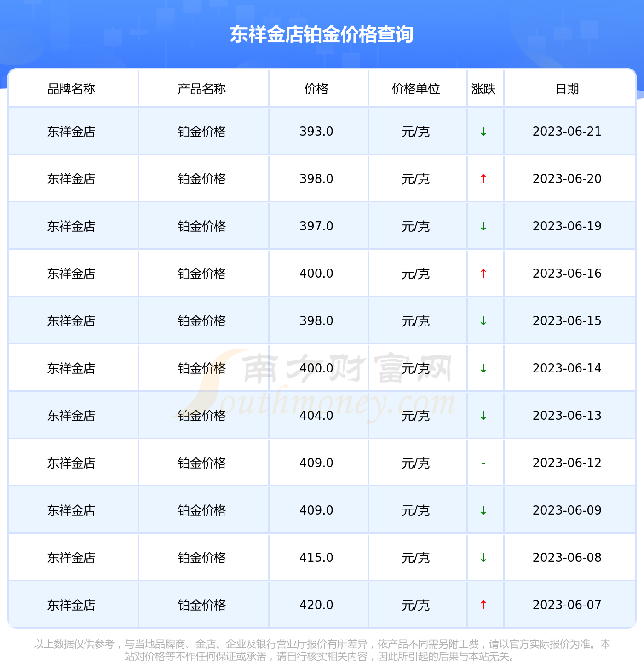Click 东祥金店 in the 2023-06-16 row
This screenshot has height=669, width=644.
pos(71,274)
